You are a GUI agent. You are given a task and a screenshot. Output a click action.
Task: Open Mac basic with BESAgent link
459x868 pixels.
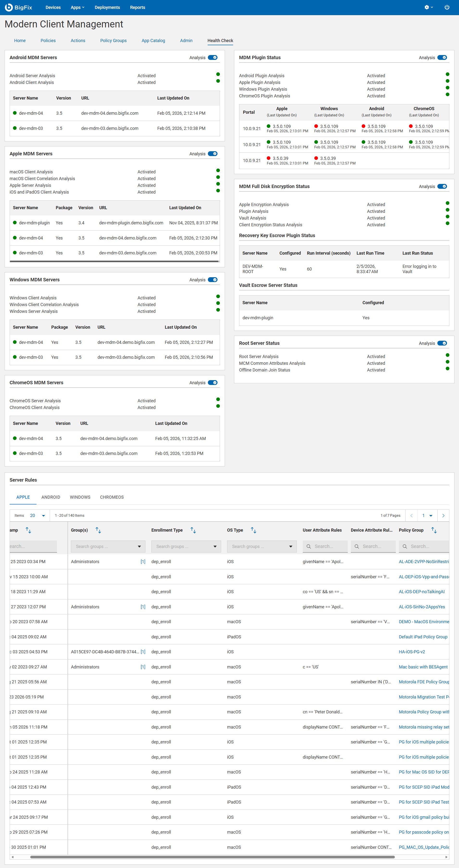423,667
